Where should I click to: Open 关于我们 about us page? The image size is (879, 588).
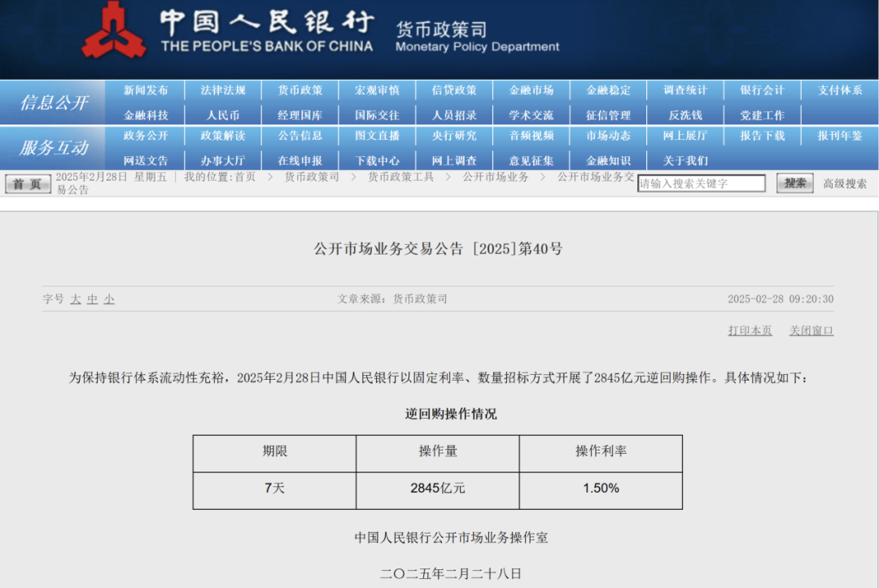pos(685,160)
